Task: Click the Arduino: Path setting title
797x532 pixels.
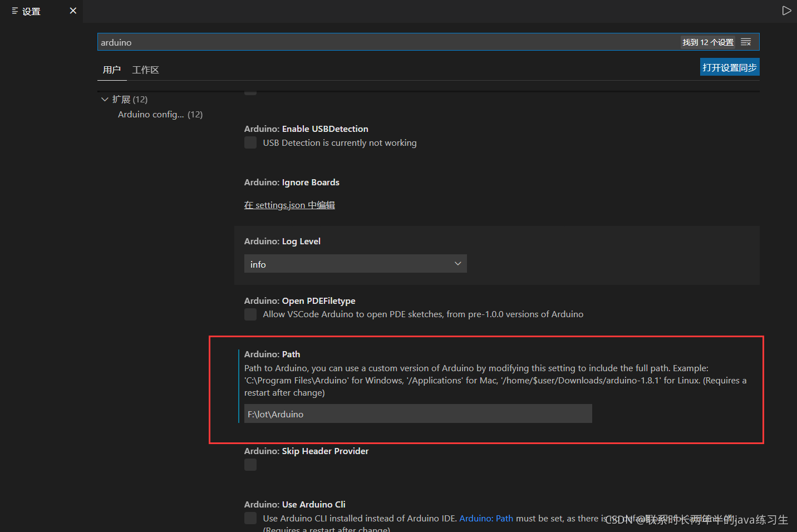Action: point(272,354)
